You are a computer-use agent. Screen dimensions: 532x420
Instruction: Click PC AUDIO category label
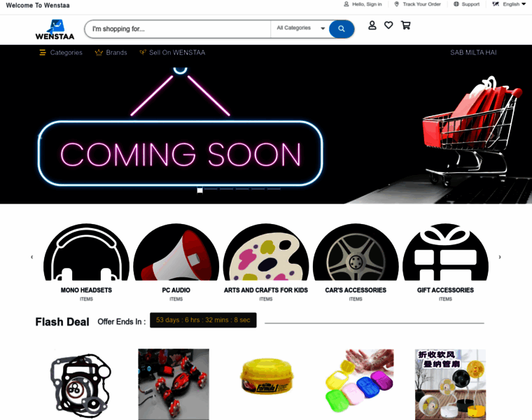pos(176,290)
